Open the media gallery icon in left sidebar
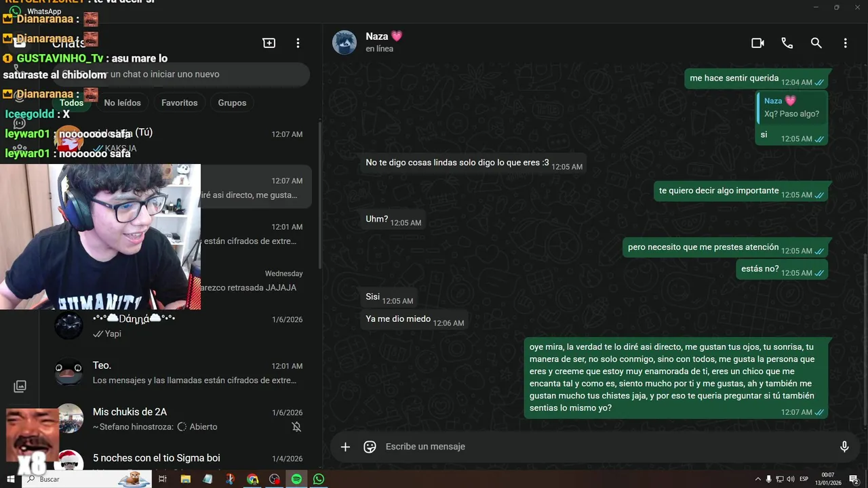 (20, 386)
